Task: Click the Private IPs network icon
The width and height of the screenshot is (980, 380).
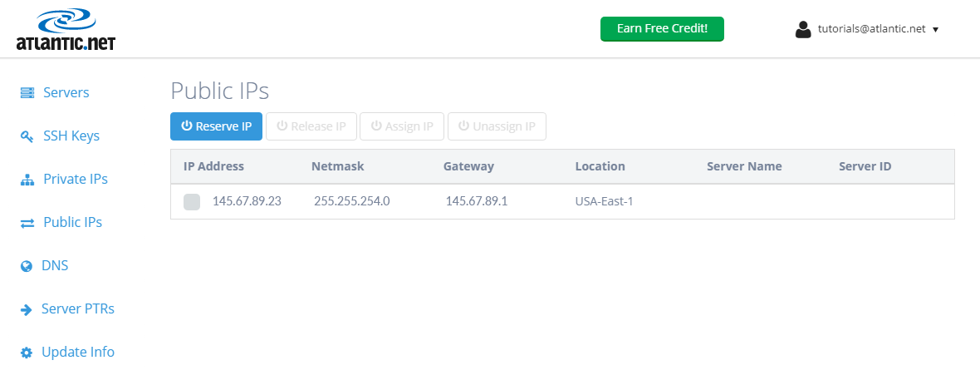Action: pyautogui.click(x=27, y=180)
